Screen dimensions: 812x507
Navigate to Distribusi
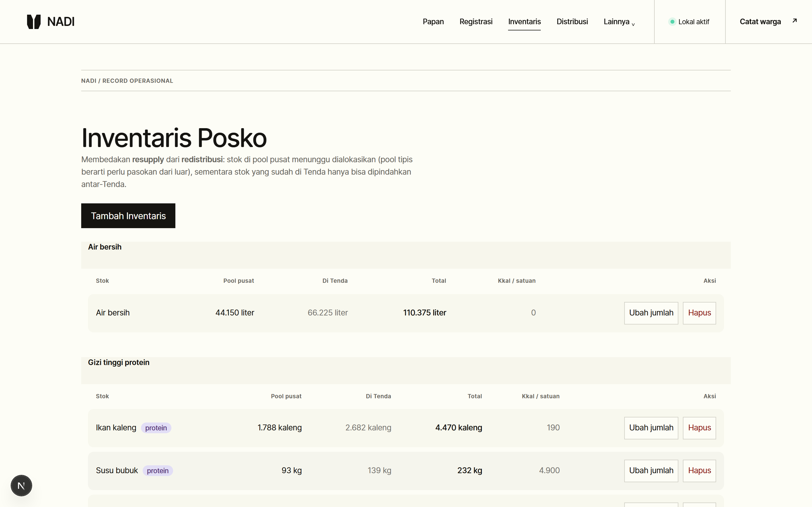tap(572, 22)
